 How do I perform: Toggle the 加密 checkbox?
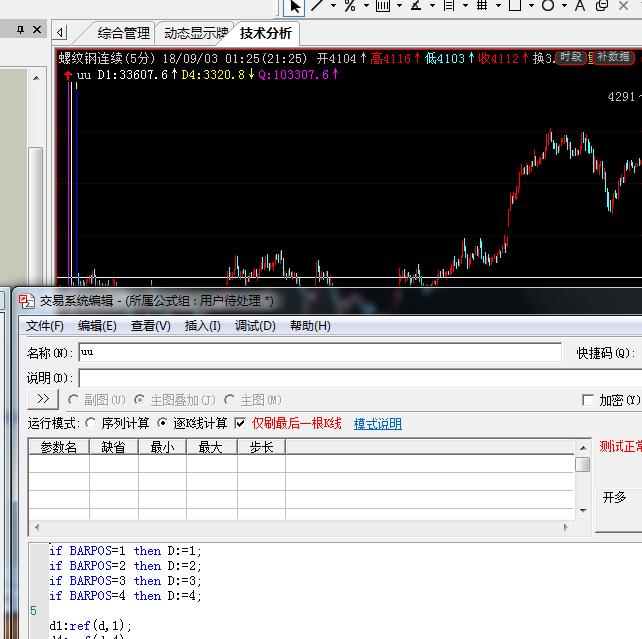pyautogui.click(x=588, y=400)
